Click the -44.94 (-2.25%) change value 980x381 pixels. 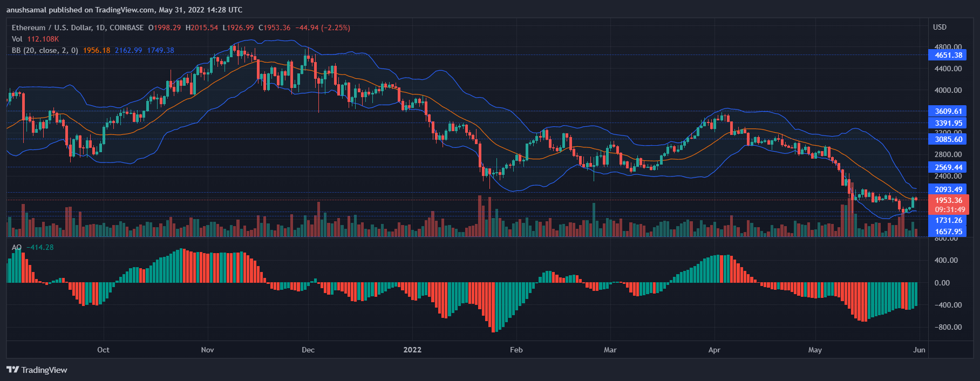tap(323, 28)
